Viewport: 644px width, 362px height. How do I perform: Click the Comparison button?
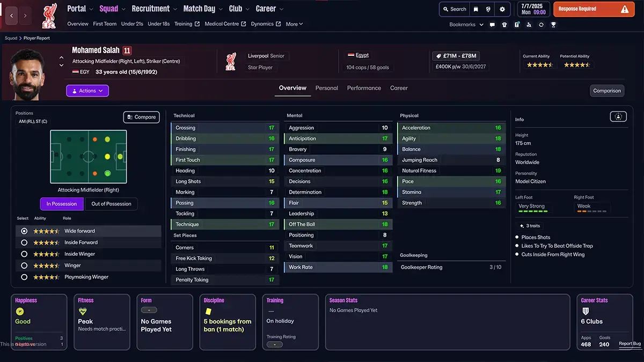click(607, 91)
